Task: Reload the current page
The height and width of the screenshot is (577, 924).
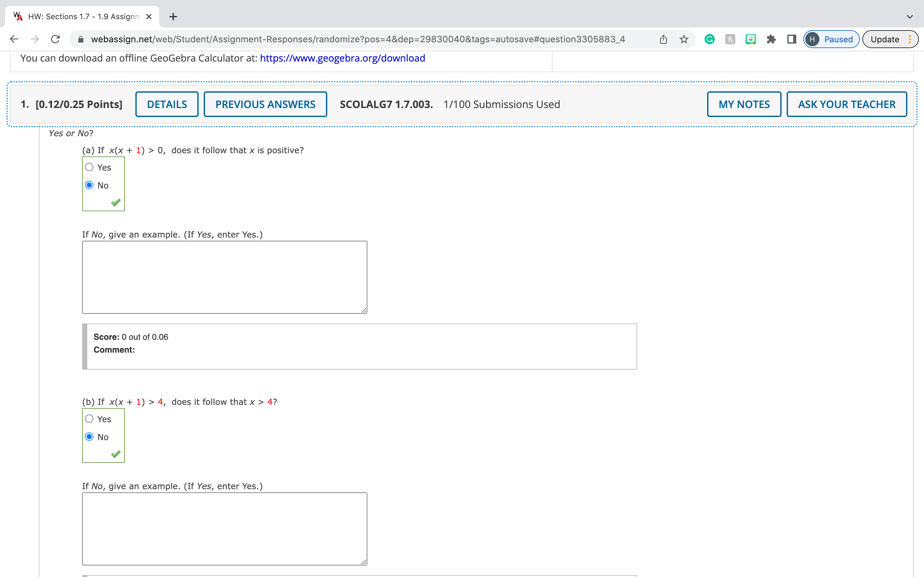Action: pyautogui.click(x=55, y=39)
